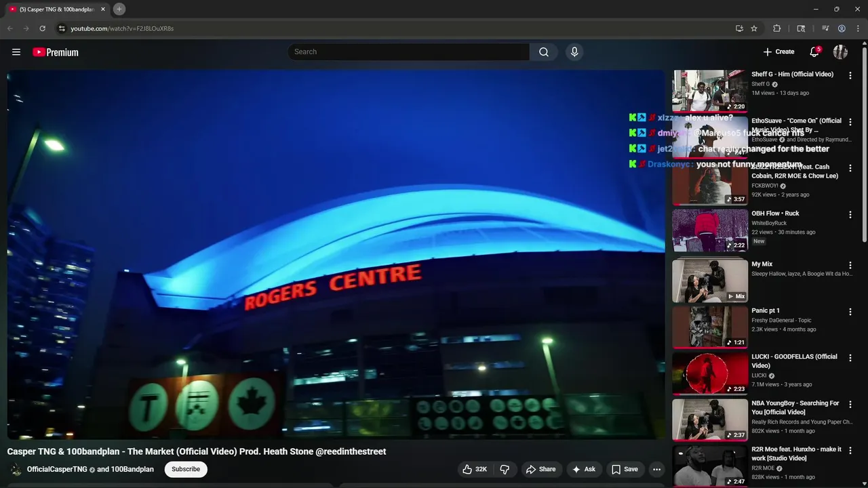
Task: Subscribe to OfficialCasperTNG channel
Action: (x=186, y=469)
